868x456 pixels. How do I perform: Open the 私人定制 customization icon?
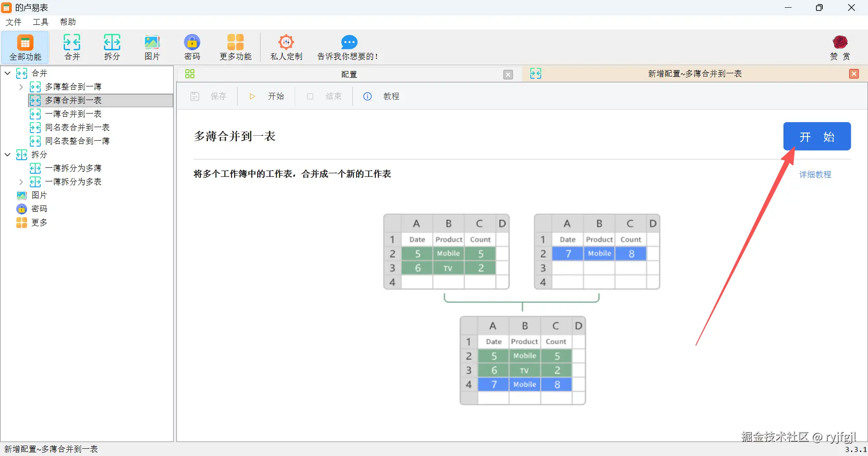point(286,47)
